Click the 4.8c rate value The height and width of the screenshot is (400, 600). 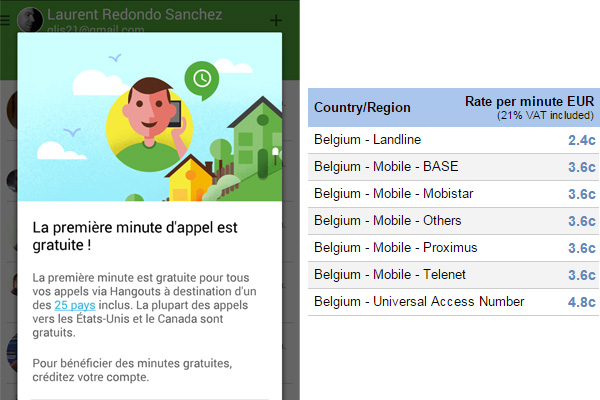click(582, 302)
